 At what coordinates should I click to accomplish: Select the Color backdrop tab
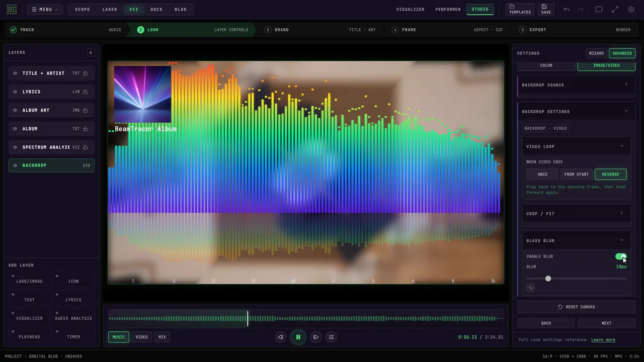tap(546, 65)
